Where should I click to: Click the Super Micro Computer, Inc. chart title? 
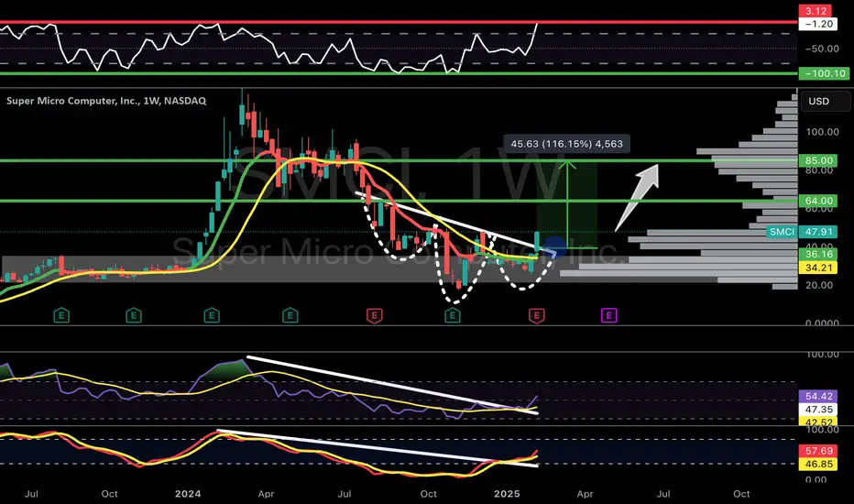(x=106, y=101)
